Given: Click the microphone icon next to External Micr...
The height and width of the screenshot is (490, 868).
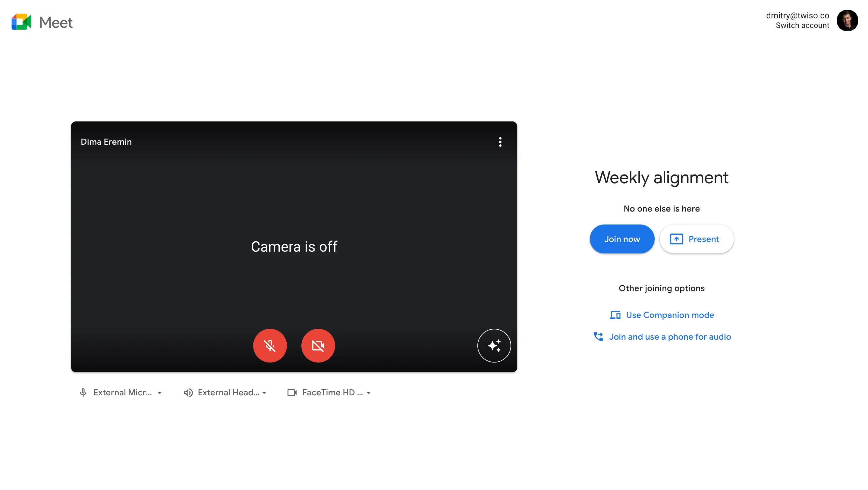Looking at the screenshot, I should point(83,392).
